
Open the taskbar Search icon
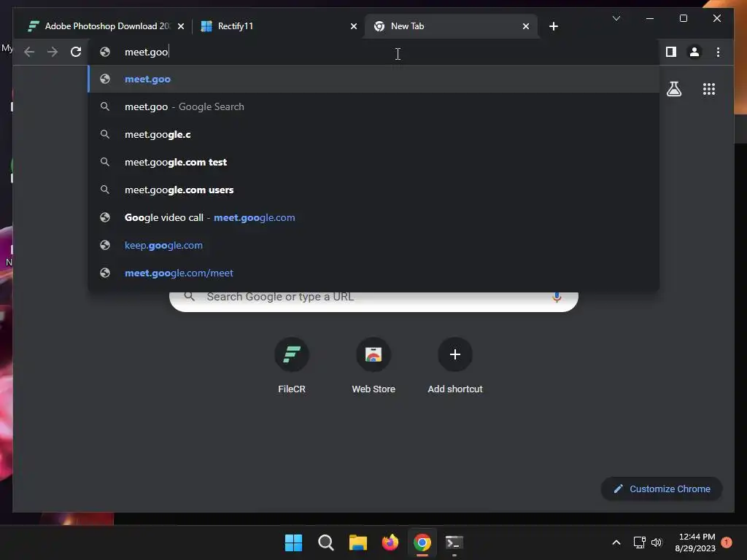pos(326,542)
